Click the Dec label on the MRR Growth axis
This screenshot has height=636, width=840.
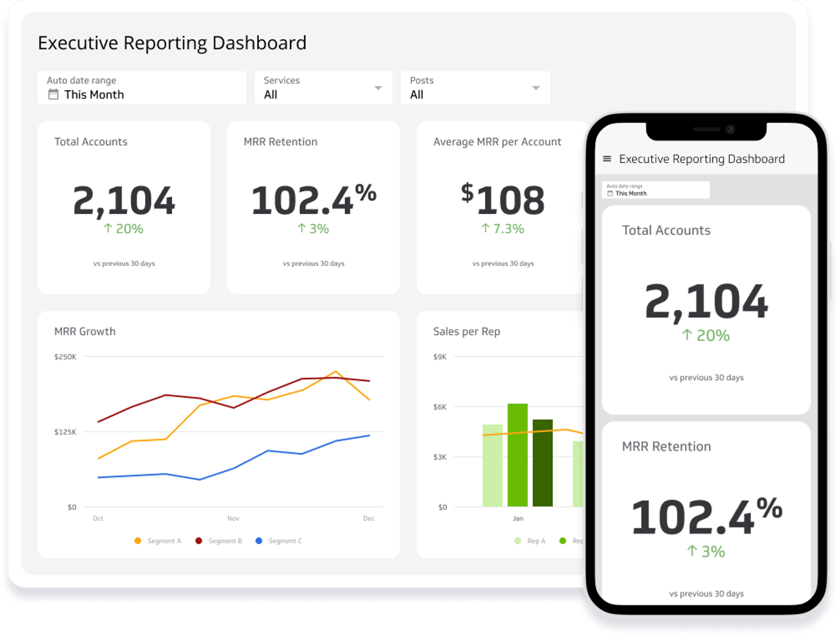click(368, 518)
